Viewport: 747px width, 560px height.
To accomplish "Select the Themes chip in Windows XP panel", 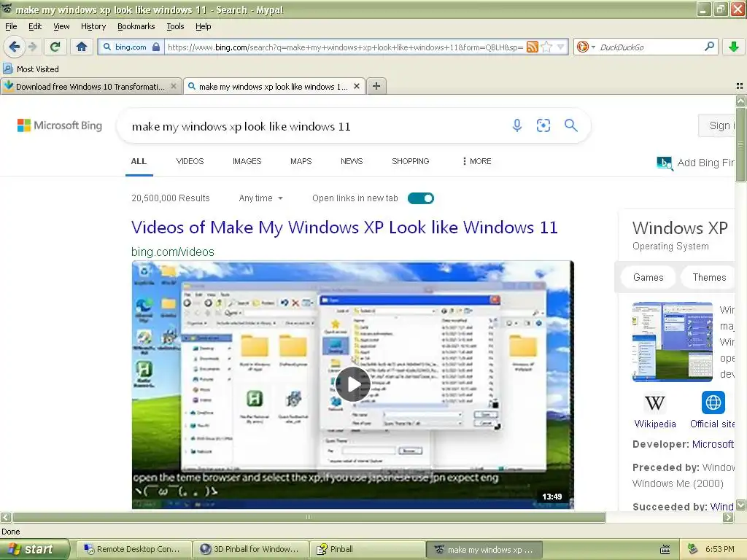I will click(x=709, y=277).
